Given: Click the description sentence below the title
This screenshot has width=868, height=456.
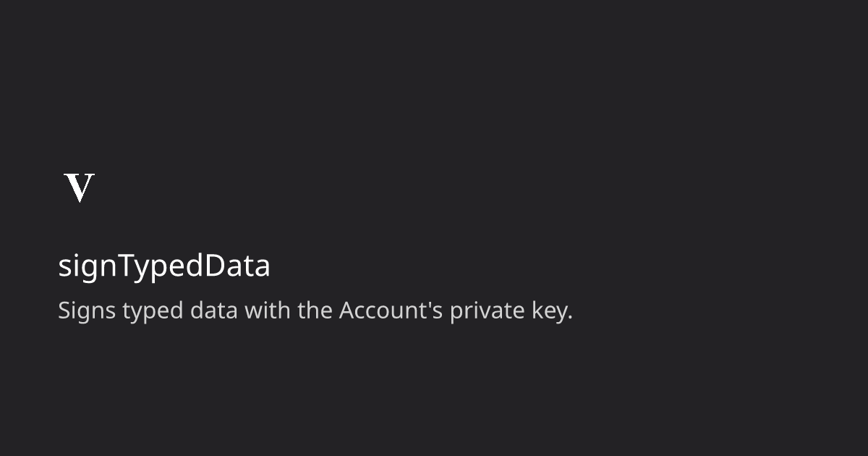Looking at the screenshot, I should (315, 311).
